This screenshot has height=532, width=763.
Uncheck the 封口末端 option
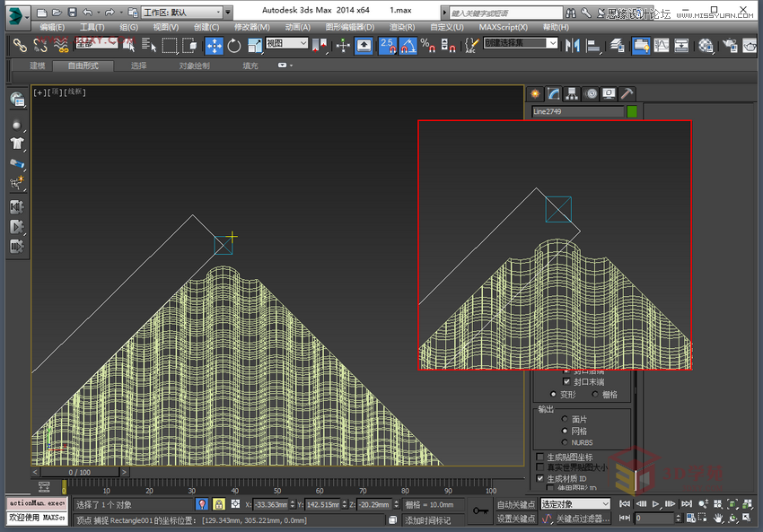[x=566, y=381]
